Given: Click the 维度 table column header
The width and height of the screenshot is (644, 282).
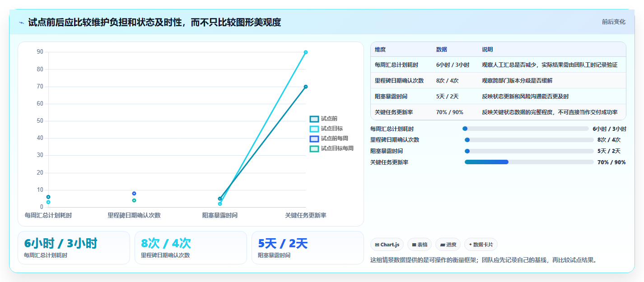Looking at the screenshot, I should tap(380, 50).
